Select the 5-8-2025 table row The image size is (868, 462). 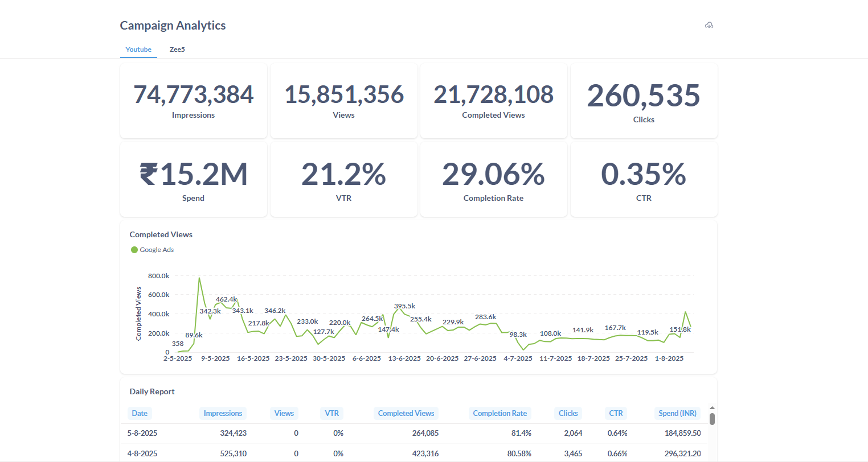pos(399,433)
